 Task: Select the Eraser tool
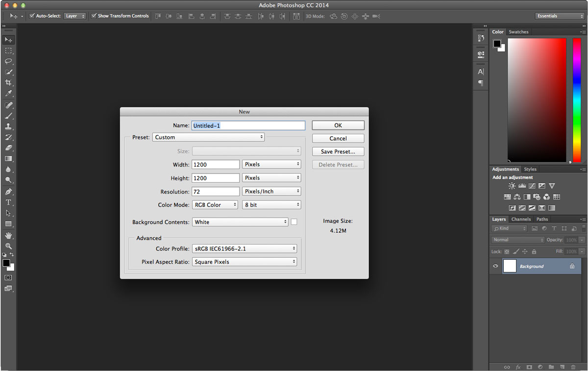click(x=8, y=148)
